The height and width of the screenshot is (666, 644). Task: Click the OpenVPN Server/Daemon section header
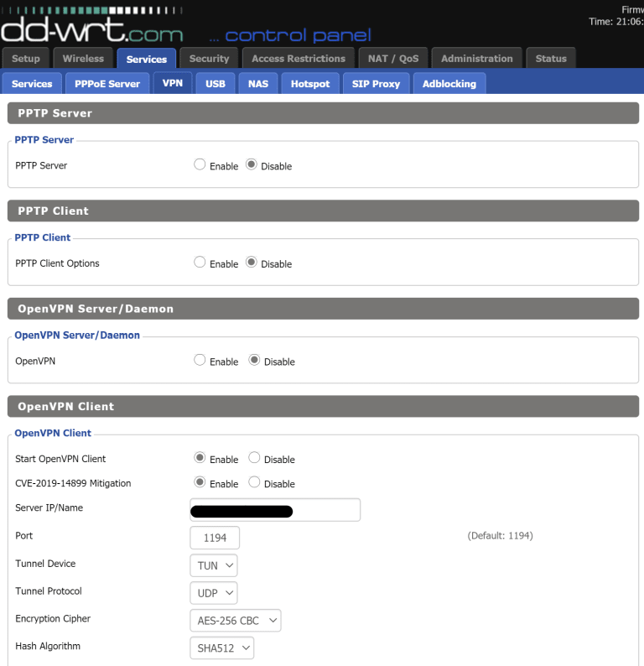tap(323, 309)
